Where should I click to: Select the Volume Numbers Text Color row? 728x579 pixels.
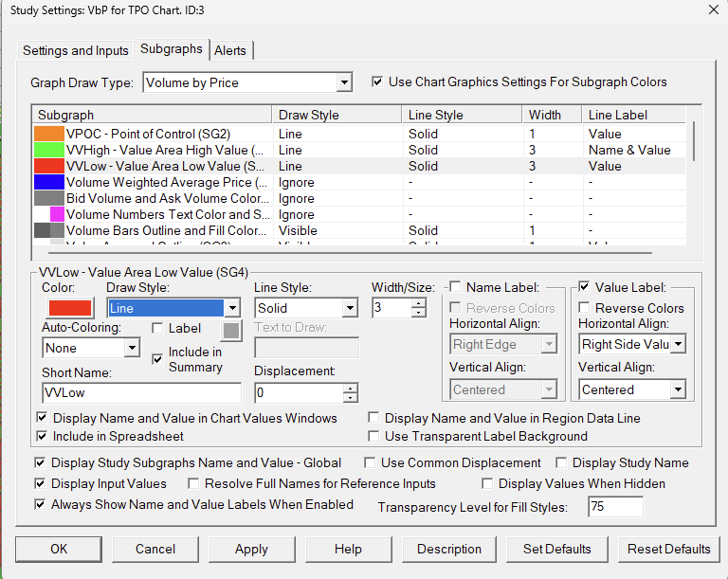click(359, 214)
